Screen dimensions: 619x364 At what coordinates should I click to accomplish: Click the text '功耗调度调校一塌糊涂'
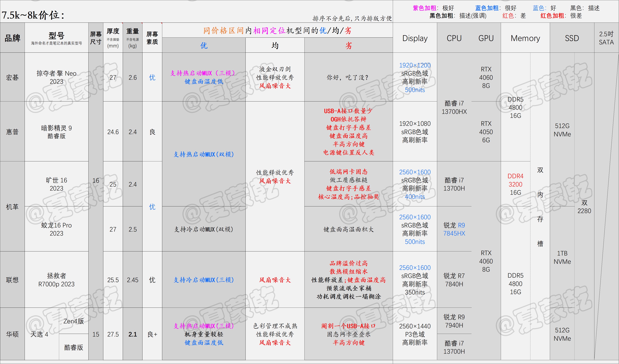pyautogui.click(x=349, y=296)
